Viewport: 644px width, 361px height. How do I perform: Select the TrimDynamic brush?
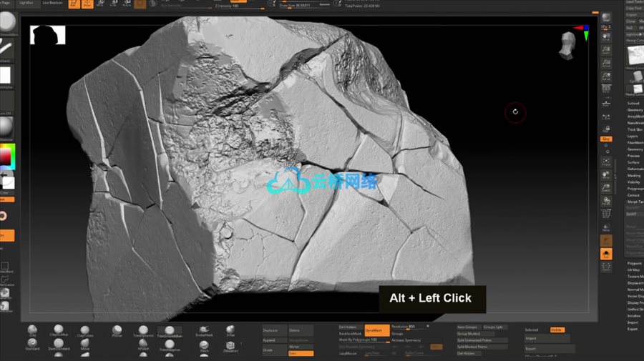coord(144,330)
